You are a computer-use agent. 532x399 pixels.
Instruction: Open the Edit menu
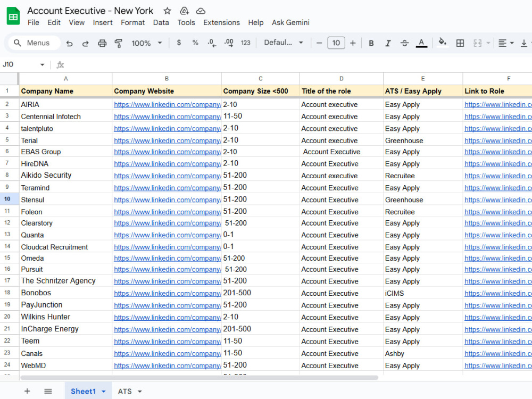point(54,22)
